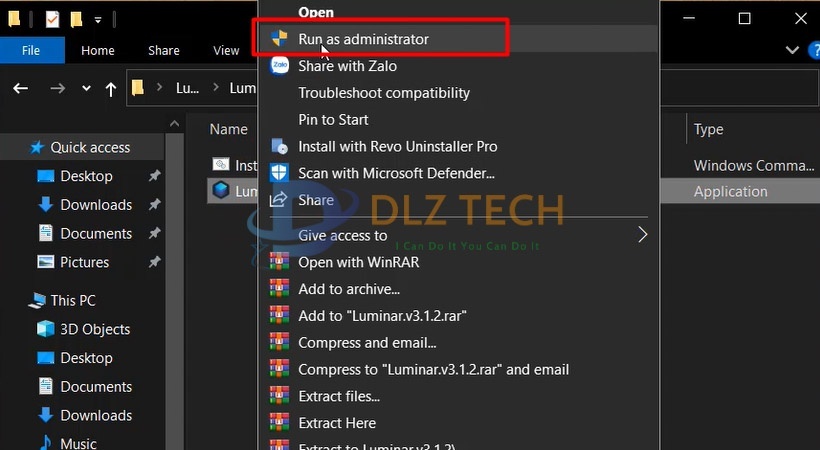The image size is (820, 450).
Task: Open the File menu button
Action: 31,50
